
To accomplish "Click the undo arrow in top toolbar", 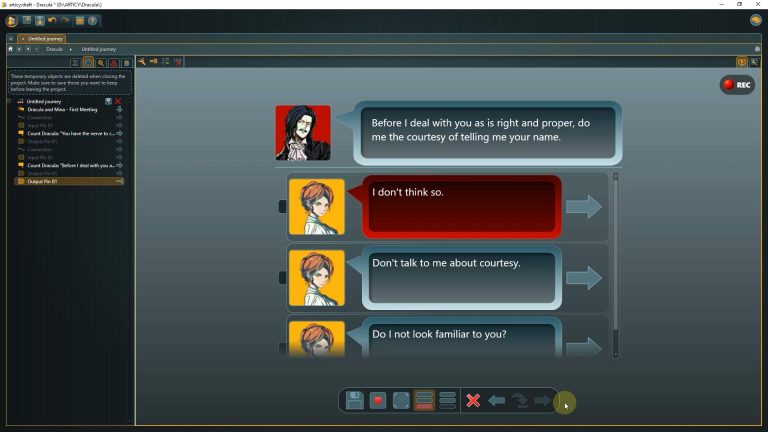I will coord(52,21).
